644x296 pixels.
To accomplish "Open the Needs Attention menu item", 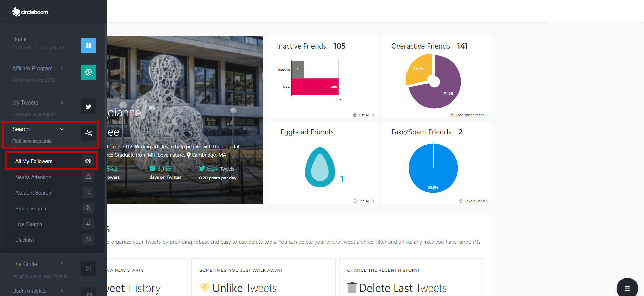I will point(33,177).
